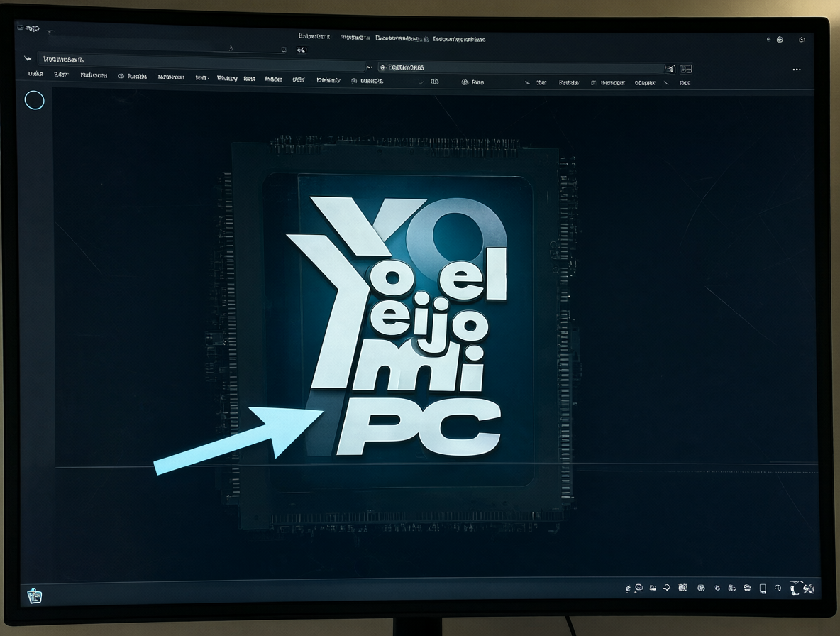This screenshot has height=636, width=840.
Task: Click the right-pointing arrow icon in the system tray
Action: tap(666, 588)
